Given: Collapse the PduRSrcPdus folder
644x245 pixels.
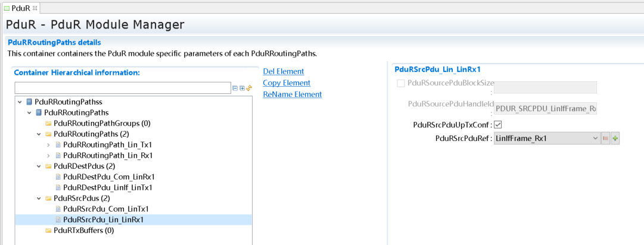Looking at the screenshot, I should [x=39, y=198].
